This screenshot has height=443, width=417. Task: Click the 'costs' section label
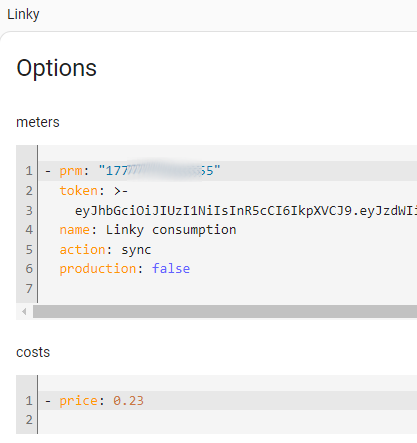pos(33,352)
